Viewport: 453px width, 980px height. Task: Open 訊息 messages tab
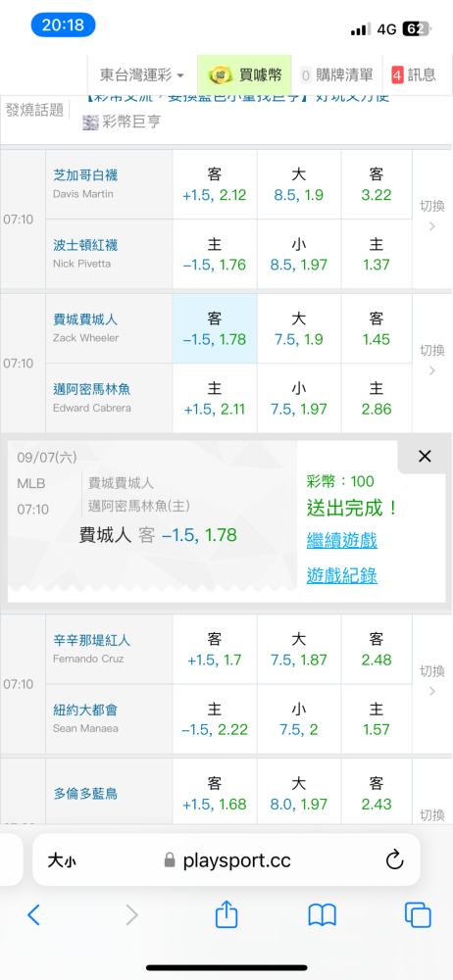click(x=414, y=75)
